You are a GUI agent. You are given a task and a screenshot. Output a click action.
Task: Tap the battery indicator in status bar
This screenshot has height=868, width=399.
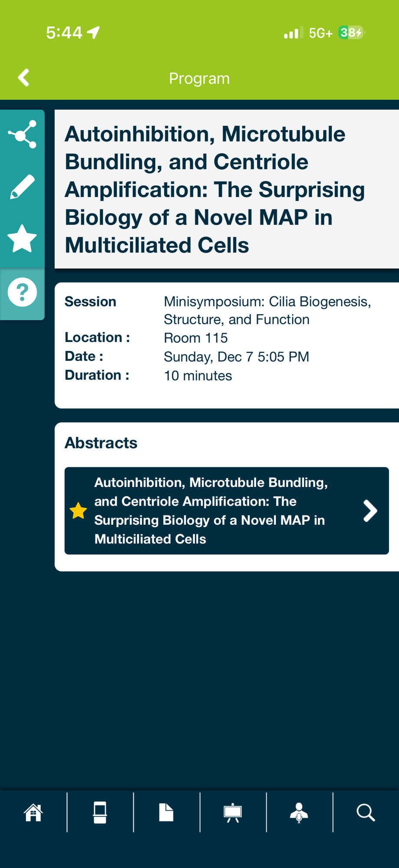click(x=351, y=33)
